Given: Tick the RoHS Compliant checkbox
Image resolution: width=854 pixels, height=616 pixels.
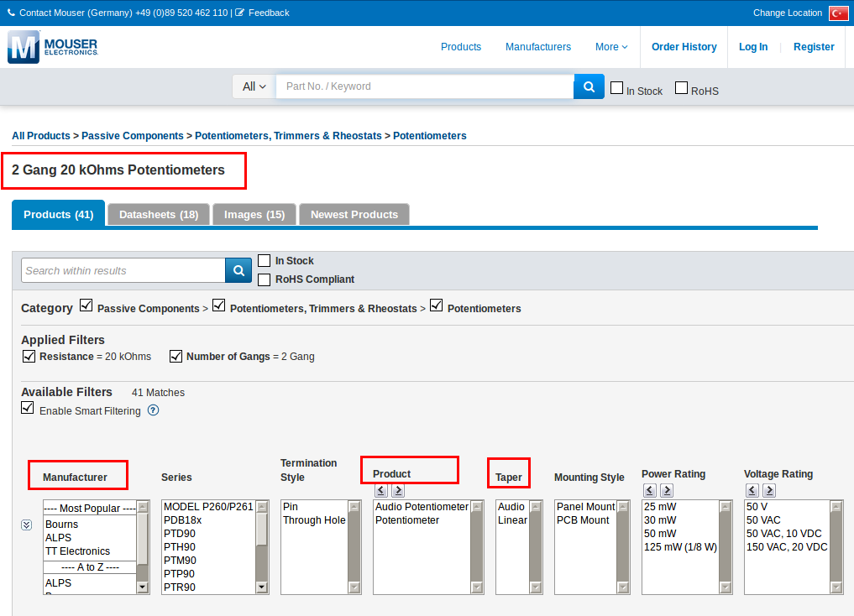Looking at the screenshot, I should [265, 279].
